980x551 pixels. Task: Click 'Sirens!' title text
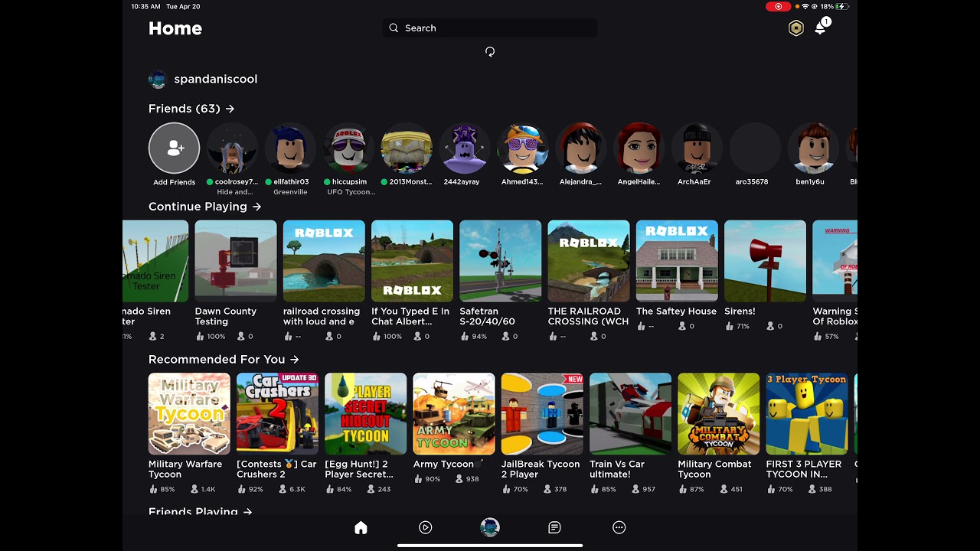(x=740, y=311)
